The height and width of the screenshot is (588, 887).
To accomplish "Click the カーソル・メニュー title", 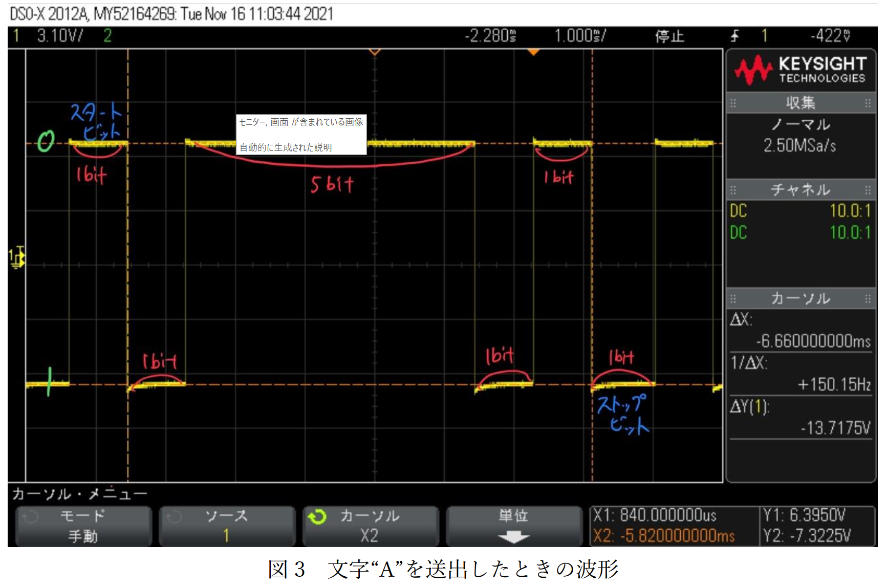I will [x=79, y=494].
